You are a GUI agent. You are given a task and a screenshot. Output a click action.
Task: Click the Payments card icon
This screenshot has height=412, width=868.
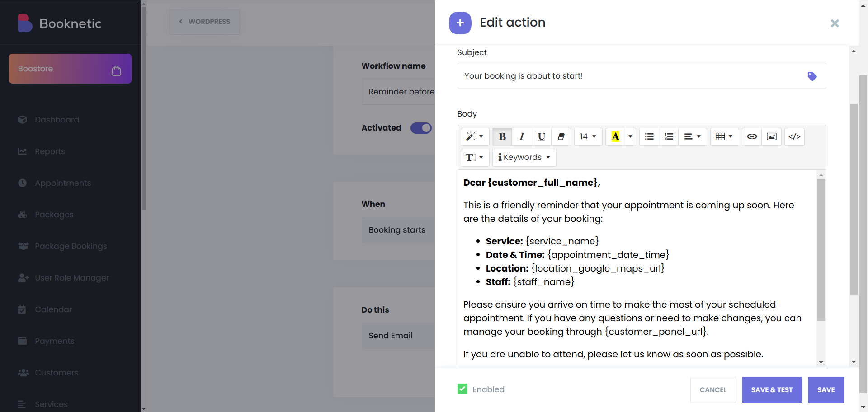pos(23,341)
